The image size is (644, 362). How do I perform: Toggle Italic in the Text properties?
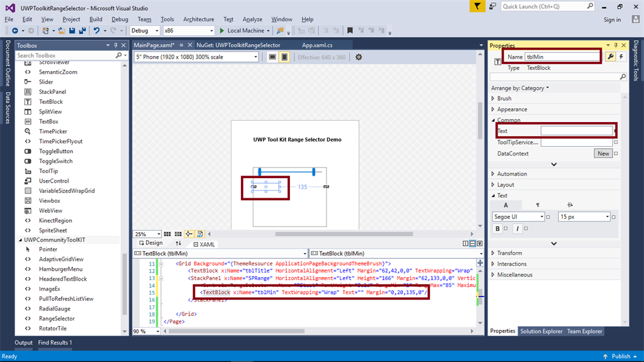[x=518, y=229]
